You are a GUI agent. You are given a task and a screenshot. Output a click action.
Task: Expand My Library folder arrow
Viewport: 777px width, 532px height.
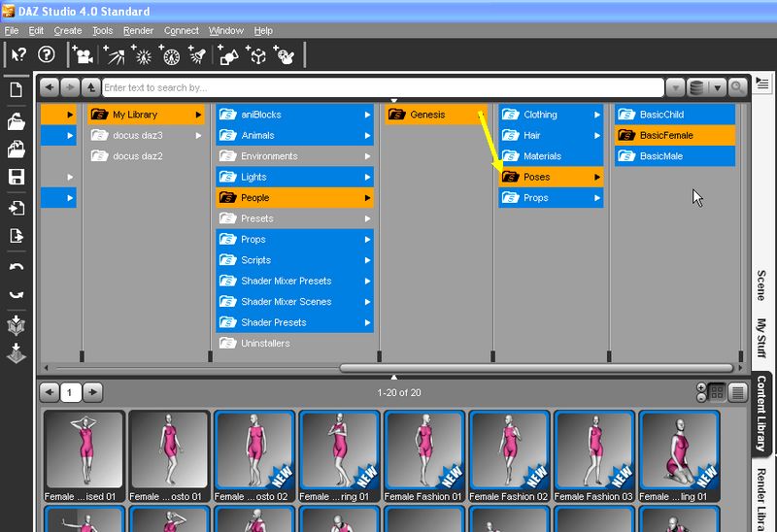point(198,115)
